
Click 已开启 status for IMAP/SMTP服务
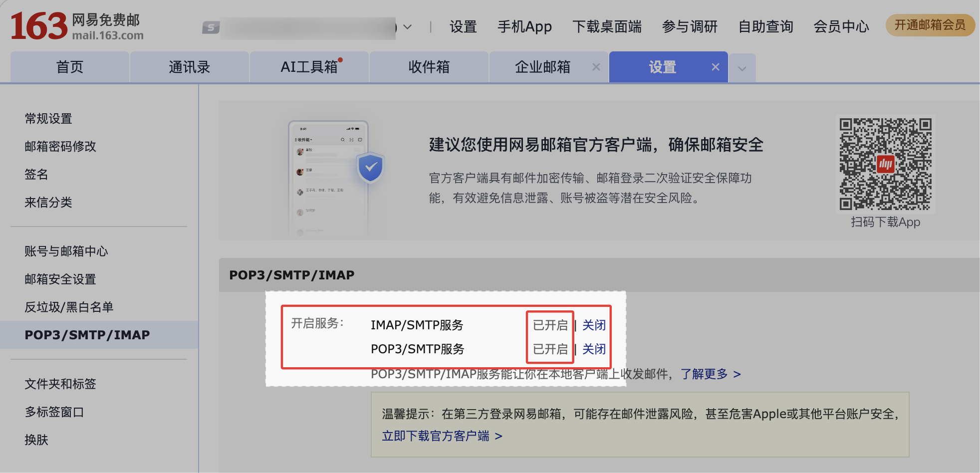tap(550, 325)
